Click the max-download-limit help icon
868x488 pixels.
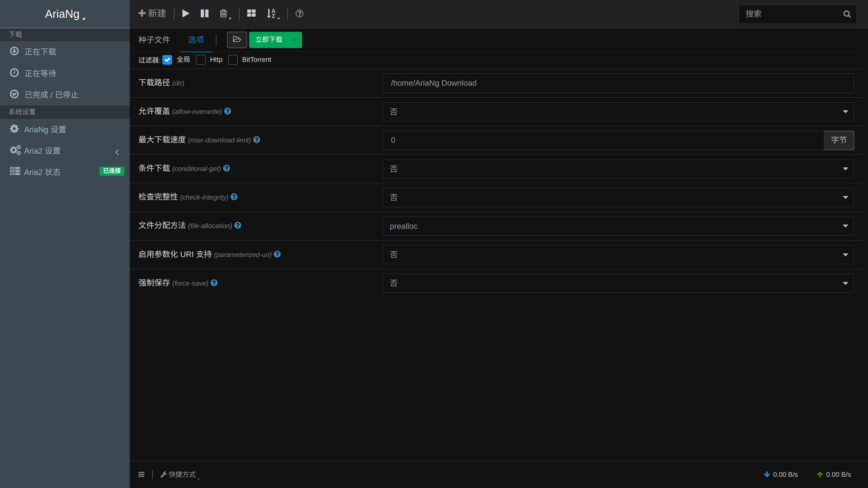[256, 140]
